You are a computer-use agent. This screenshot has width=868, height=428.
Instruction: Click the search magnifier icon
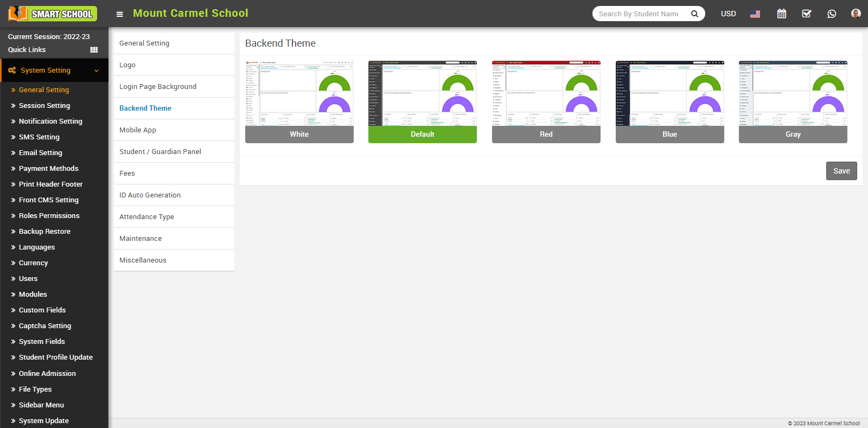point(694,14)
